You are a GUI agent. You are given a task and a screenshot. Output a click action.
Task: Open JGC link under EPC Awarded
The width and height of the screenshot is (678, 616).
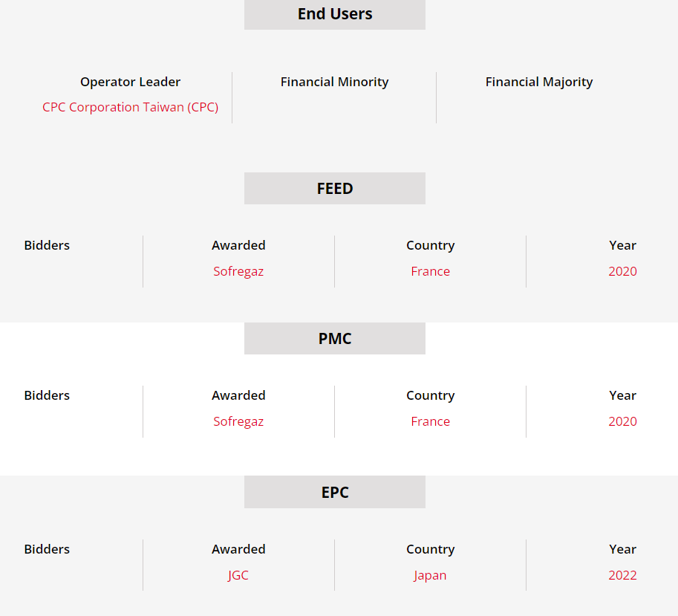point(238,575)
